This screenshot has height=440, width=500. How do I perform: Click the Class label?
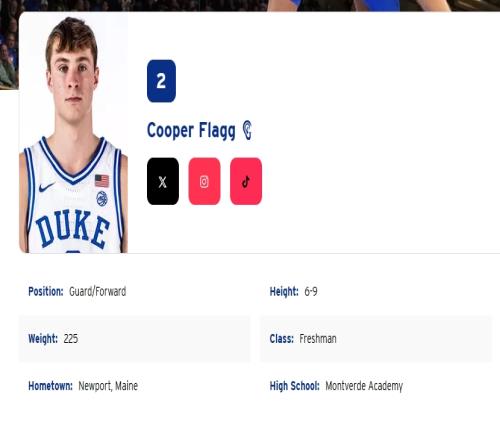click(282, 339)
